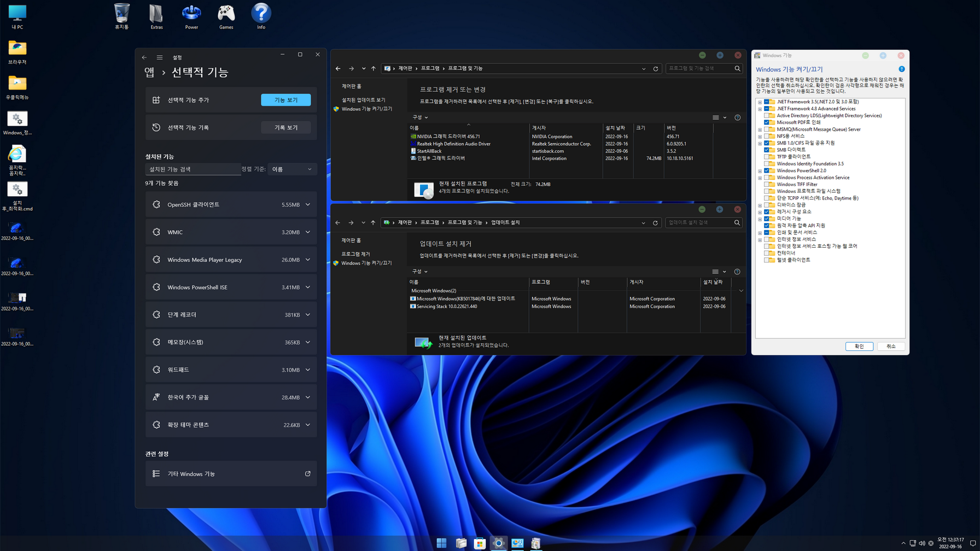This screenshot has width=980, height=551.
Task: Open 기타 Windows 기능 related setting
Action: pos(231,474)
